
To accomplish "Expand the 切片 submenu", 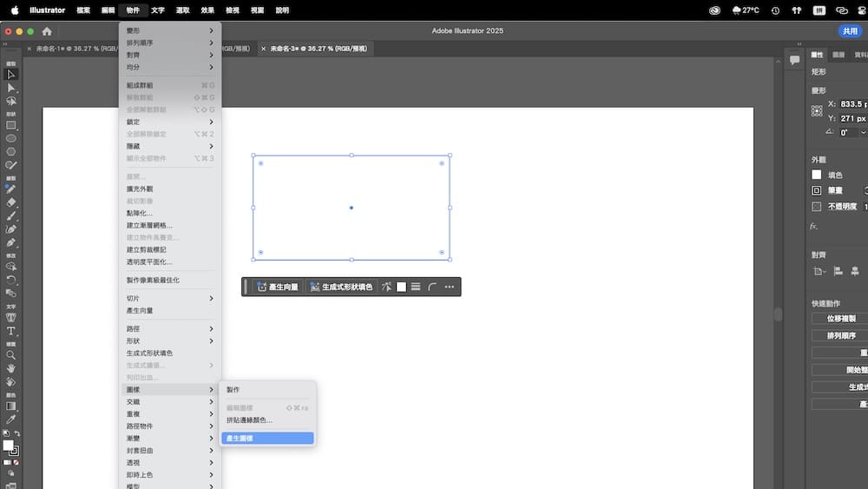I will click(170, 299).
